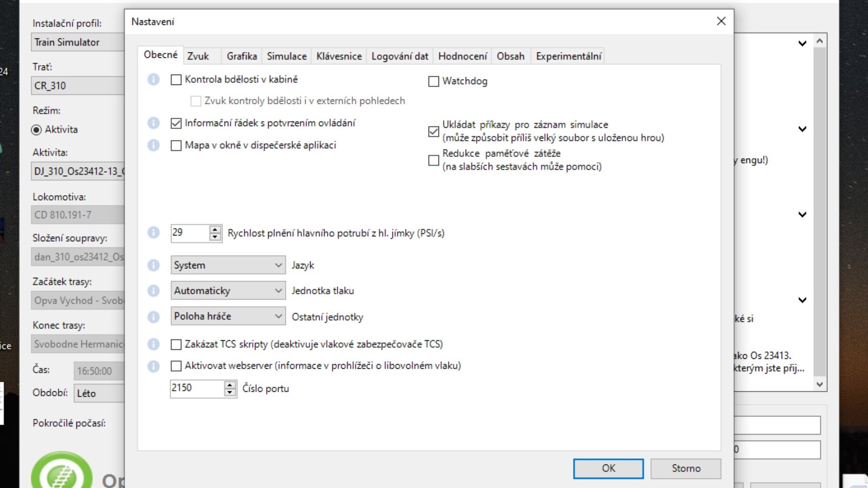This screenshot has height=488, width=868.
Task: Click info icon beside Kontrola bdělosti v kabině
Action: 153,80
